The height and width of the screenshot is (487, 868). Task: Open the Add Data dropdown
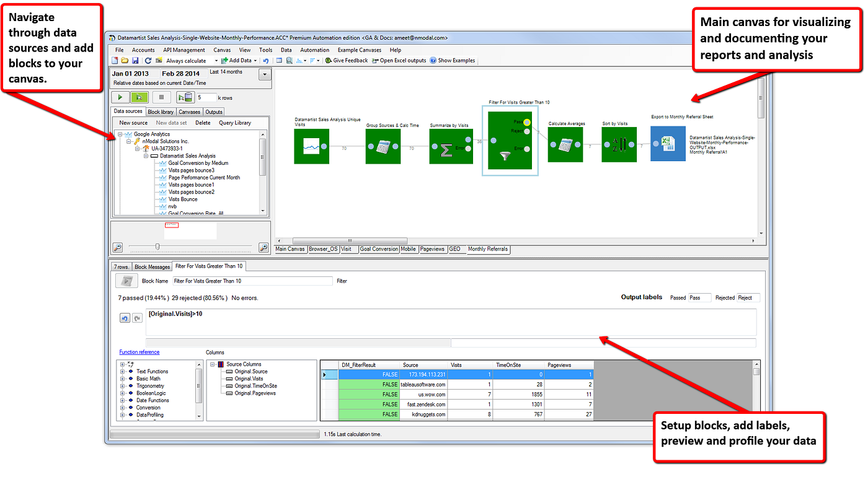[256, 61]
